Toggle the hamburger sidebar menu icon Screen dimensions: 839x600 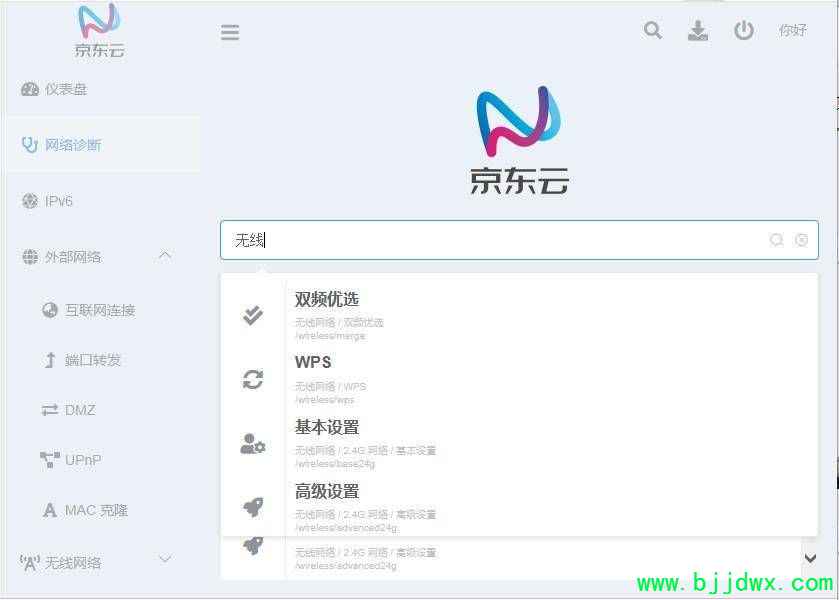click(x=230, y=32)
